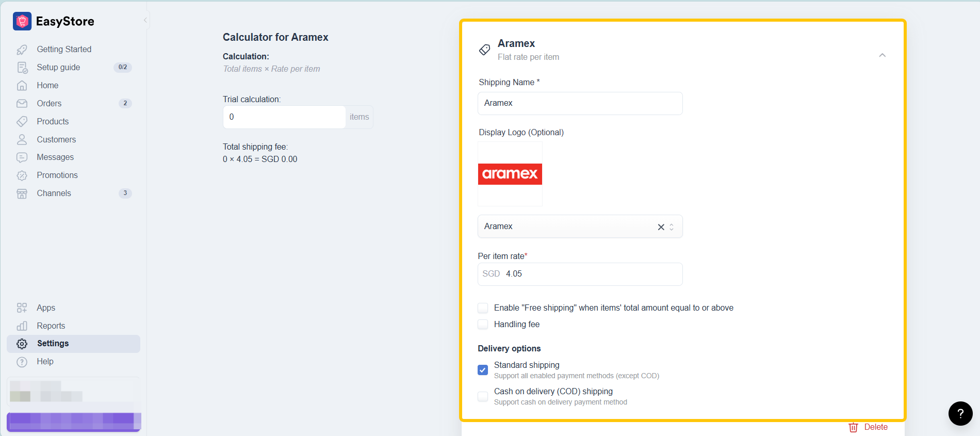Click the Help question mark icon in sidebar
The height and width of the screenshot is (436, 980).
pos(22,362)
